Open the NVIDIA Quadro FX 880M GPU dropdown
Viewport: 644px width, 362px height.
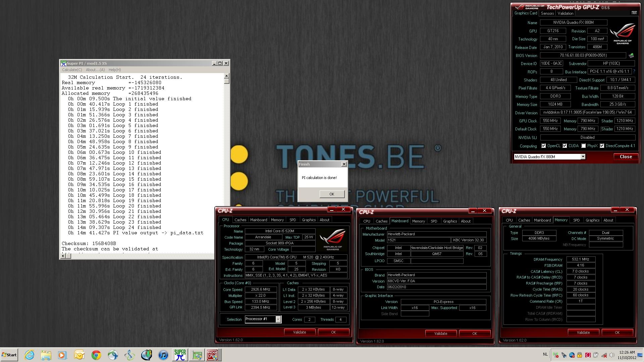tap(583, 157)
